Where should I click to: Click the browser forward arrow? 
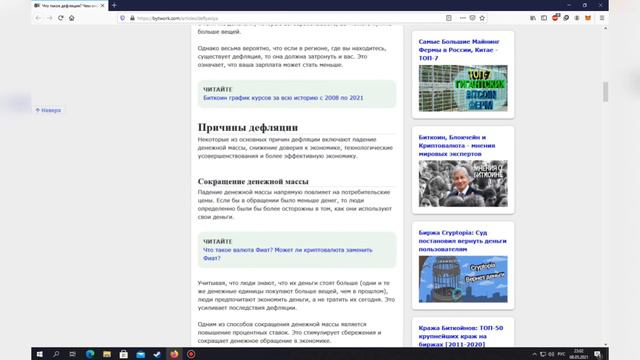[49, 18]
